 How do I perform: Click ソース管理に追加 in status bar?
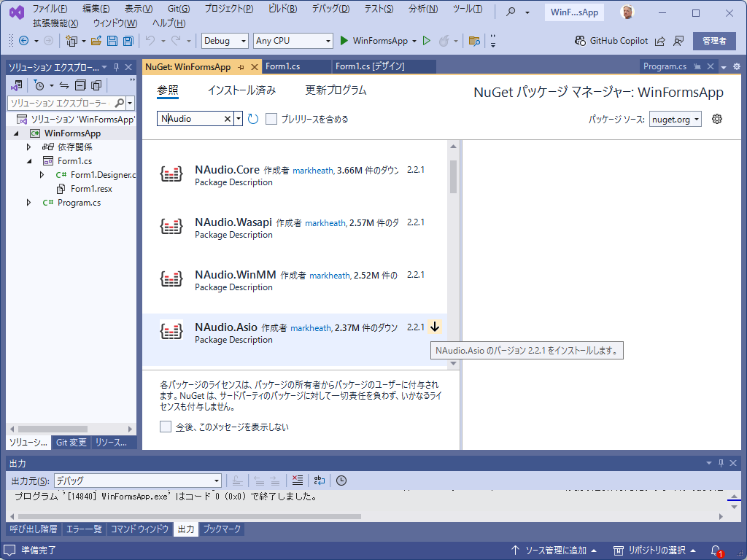click(554, 551)
